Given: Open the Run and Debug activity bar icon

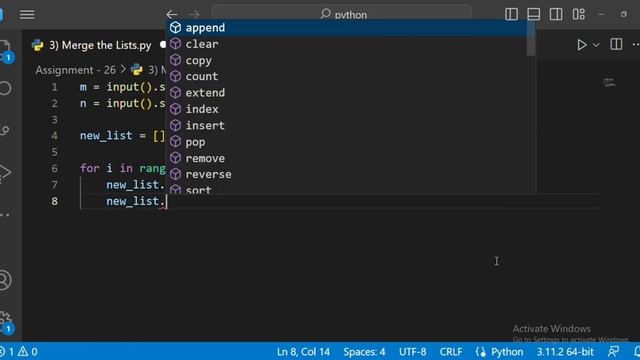Looking at the screenshot, I should tap(5, 173).
